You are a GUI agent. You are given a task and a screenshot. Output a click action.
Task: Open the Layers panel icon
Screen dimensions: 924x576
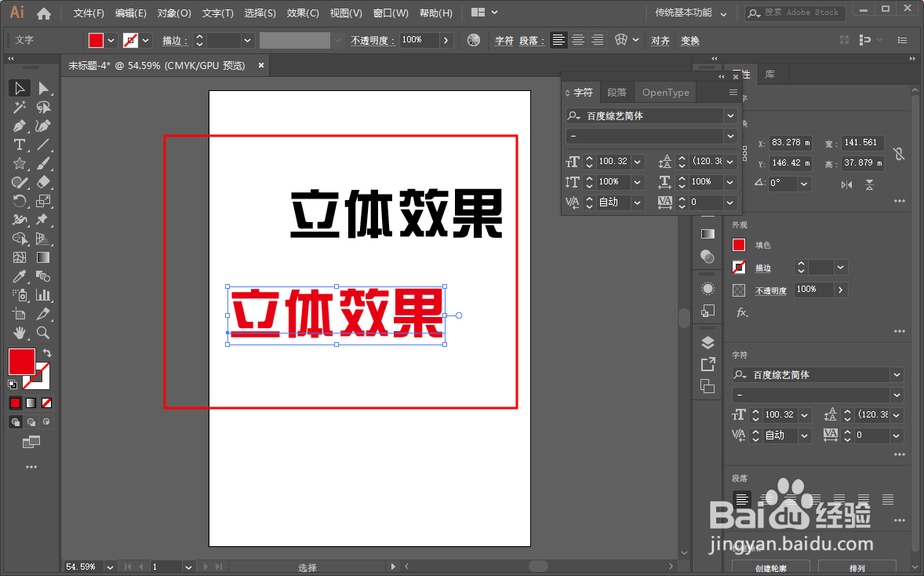click(708, 342)
